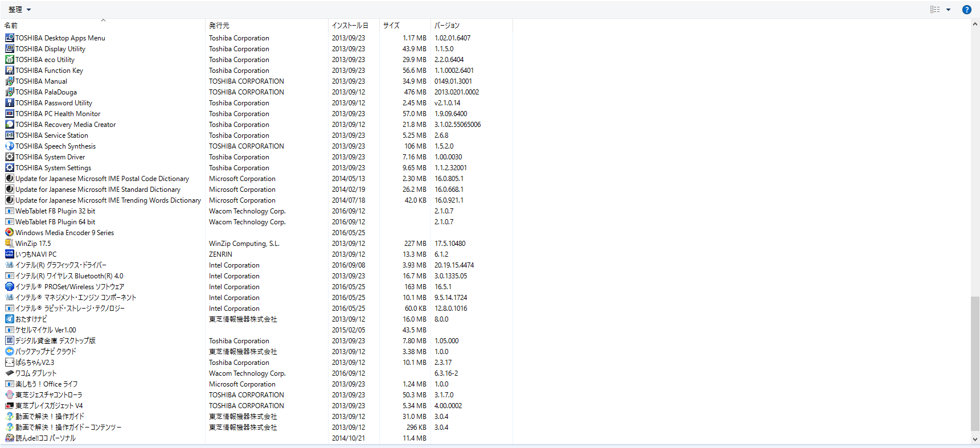Click the TOSHIBA Password Utility icon

pos(9,103)
